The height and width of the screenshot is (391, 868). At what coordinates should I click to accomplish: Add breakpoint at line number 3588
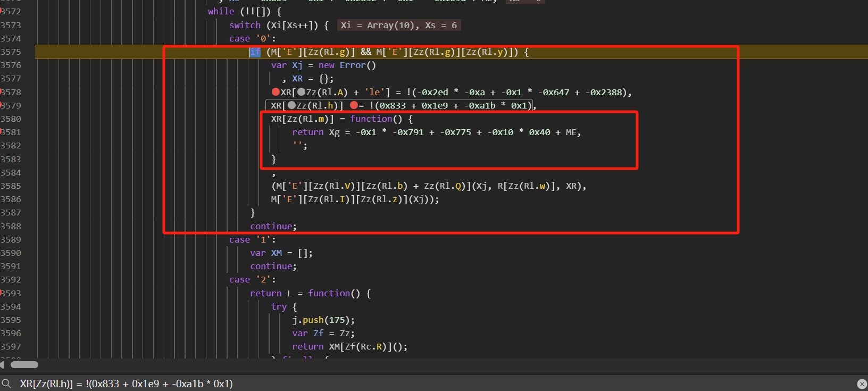pos(11,226)
